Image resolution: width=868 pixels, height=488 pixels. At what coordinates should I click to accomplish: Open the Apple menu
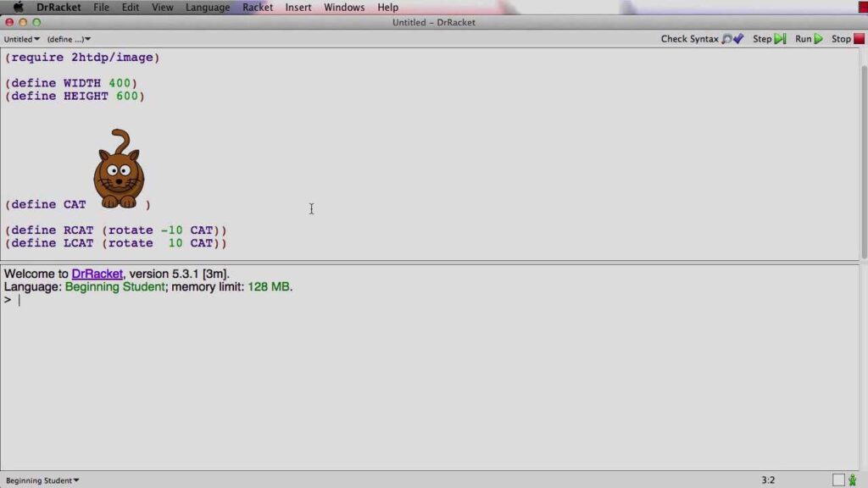point(19,7)
